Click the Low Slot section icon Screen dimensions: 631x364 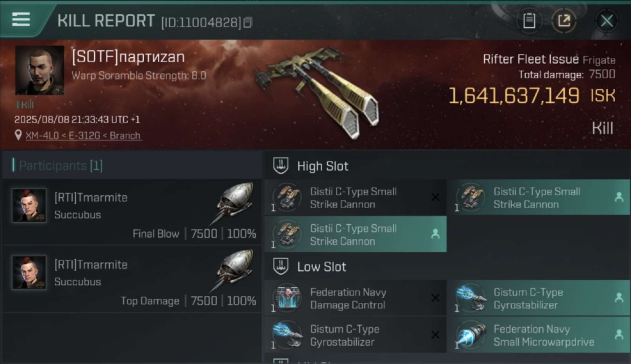click(x=281, y=266)
